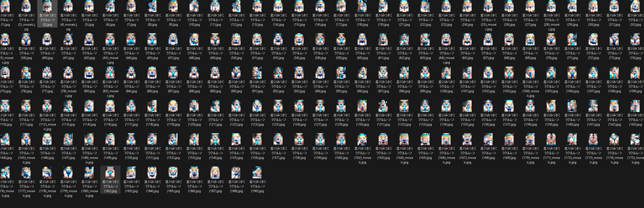Viewport: 644px width, 208px height.
Task: Choose the thumbnail for (147).jpg
Action: point(68,139)
